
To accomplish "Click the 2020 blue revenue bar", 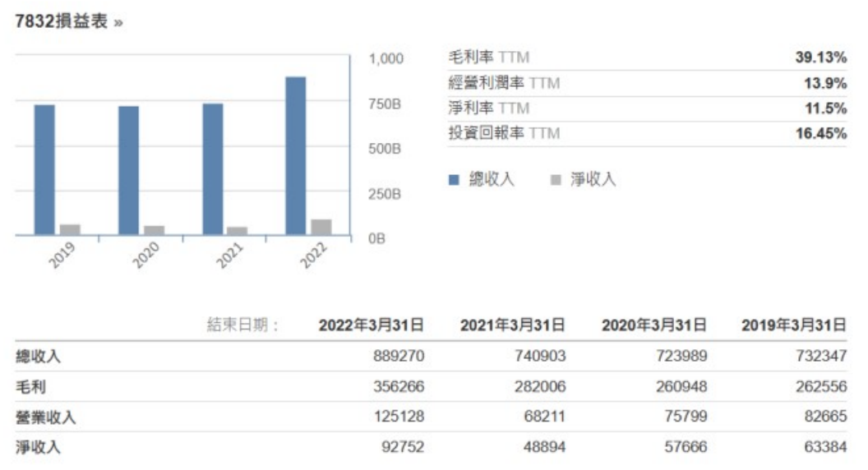I will click(128, 171).
